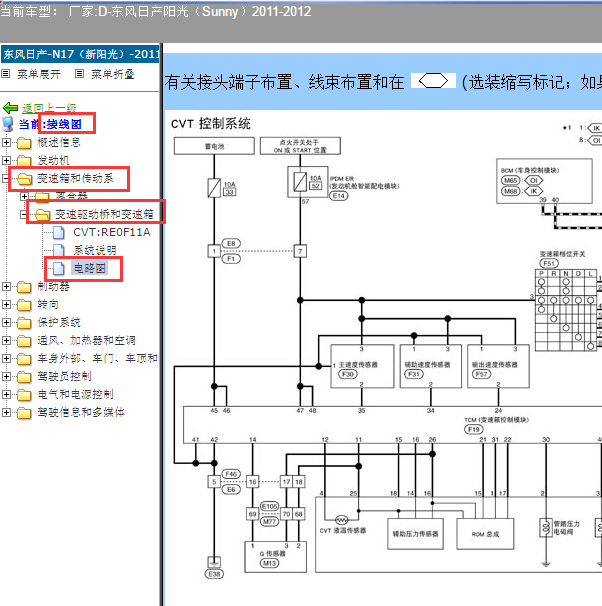The width and height of the screenshot is (602, 606).
Task: Expand the 发动机 tree node
Action: (x=6, y=160)
